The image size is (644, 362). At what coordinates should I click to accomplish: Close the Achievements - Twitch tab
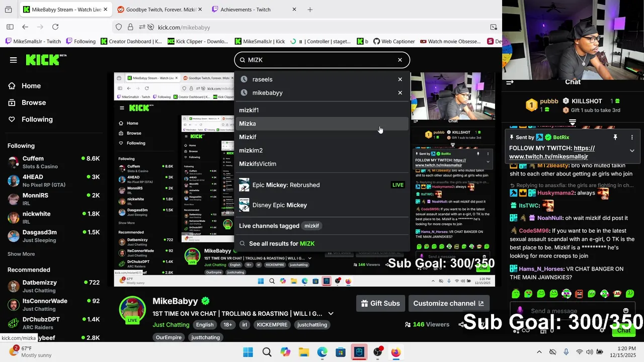[294, 10]
